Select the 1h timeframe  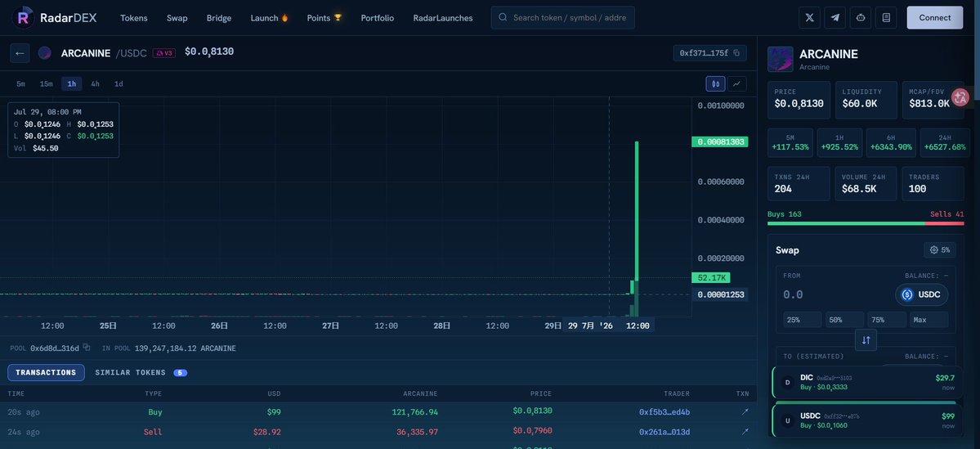[72, 83]
